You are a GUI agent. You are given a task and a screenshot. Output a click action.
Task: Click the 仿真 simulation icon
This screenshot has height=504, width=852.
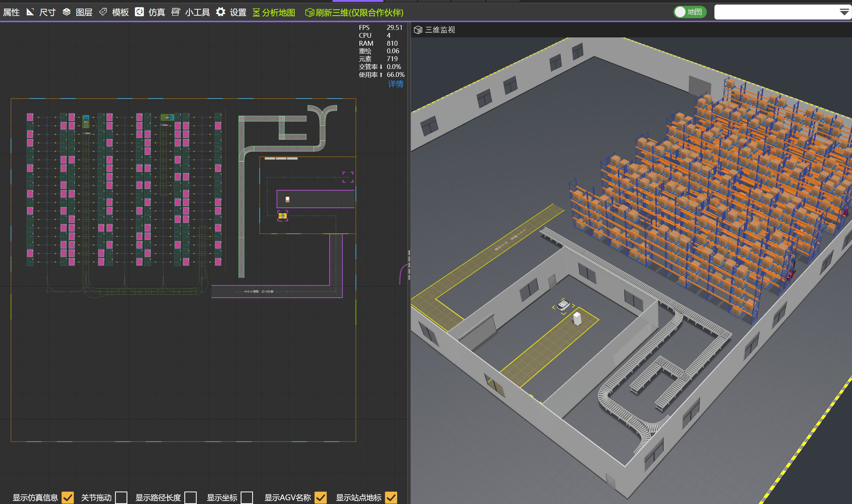point(139,12)
